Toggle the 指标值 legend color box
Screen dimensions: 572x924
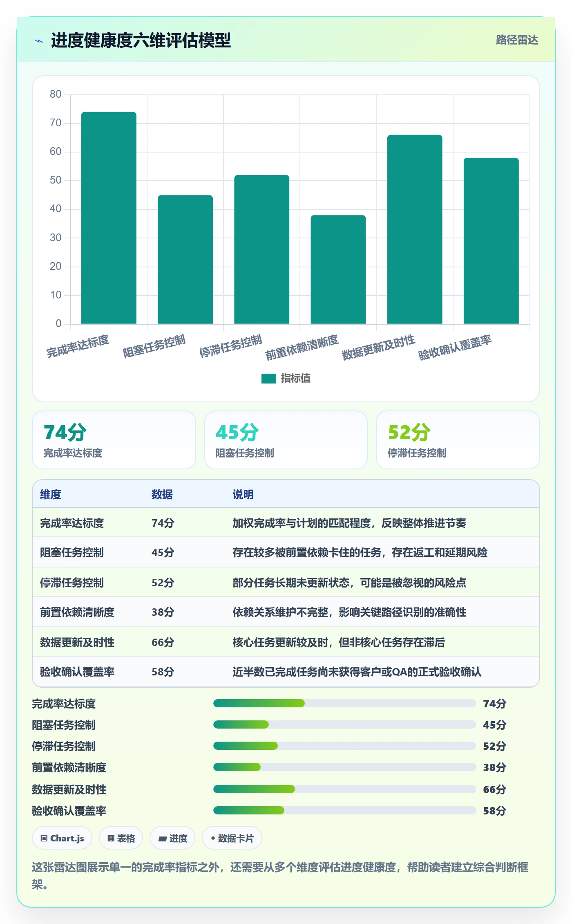[269, 379]
